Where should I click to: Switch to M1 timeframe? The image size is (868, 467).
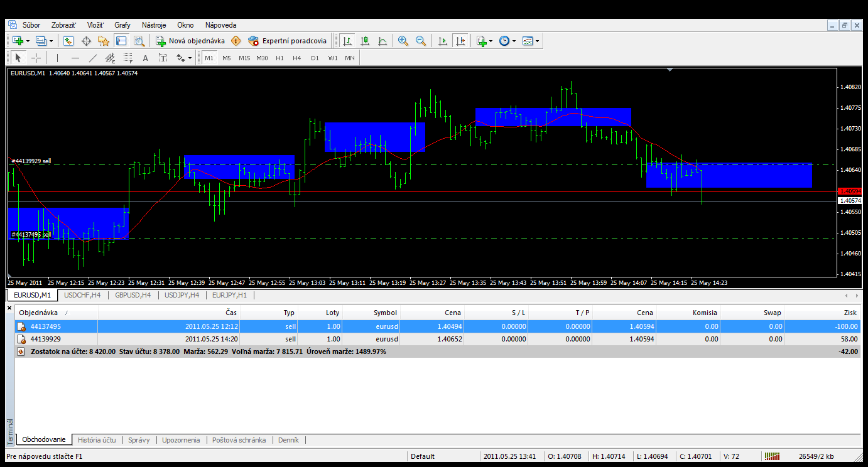pos(209,58)
